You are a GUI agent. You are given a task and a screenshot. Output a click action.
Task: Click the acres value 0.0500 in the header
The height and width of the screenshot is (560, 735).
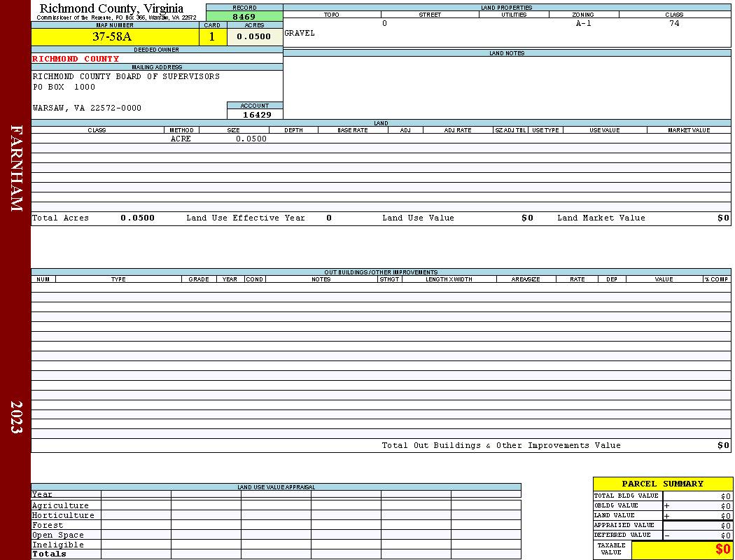pyautogui.click(x=253, y=36)
